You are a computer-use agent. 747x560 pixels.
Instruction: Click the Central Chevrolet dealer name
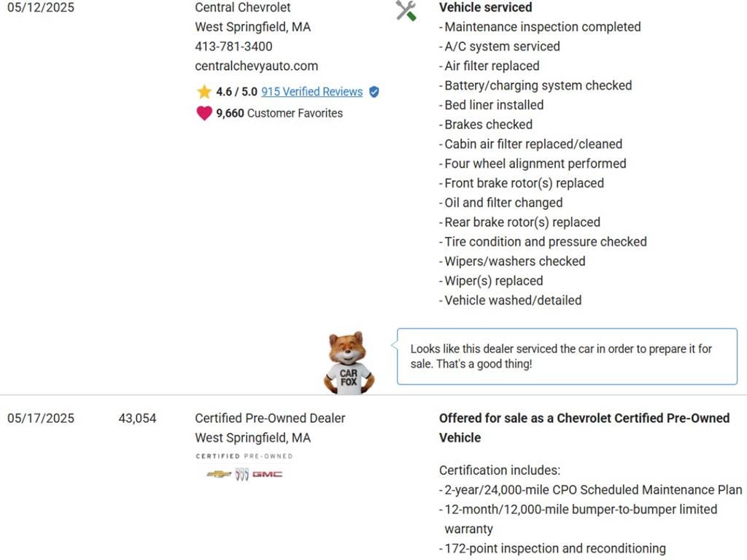(x=242, y=7)
